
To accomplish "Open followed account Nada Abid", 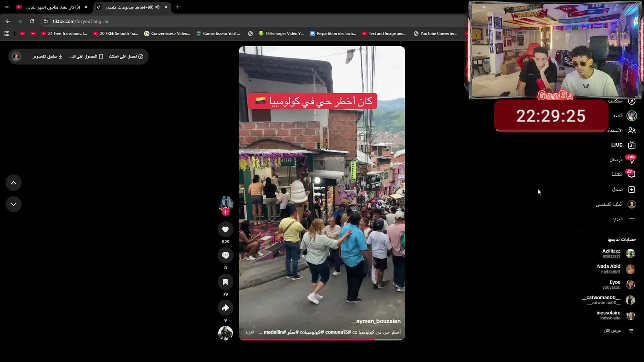I will tap(616, 269).
